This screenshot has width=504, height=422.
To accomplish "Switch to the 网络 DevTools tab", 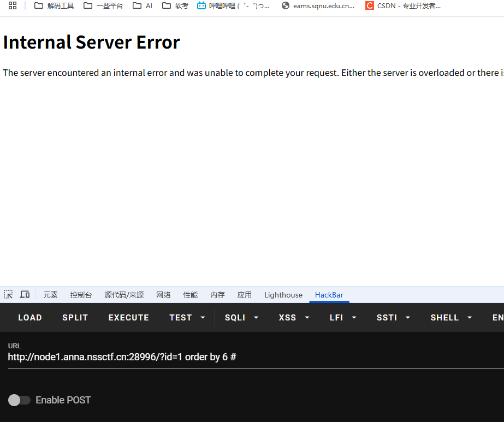I will click(x=163, y=295).
